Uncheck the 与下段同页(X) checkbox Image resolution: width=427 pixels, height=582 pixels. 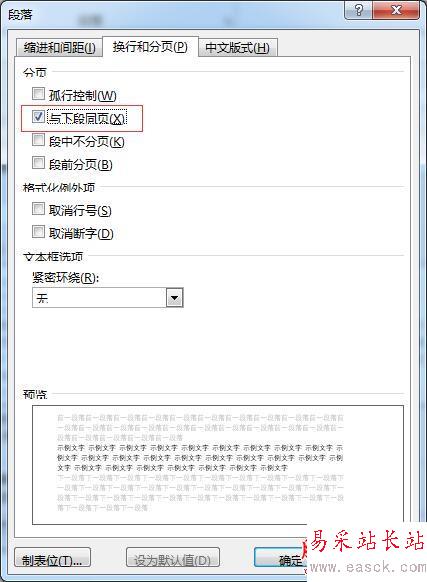tap(38, 117)
